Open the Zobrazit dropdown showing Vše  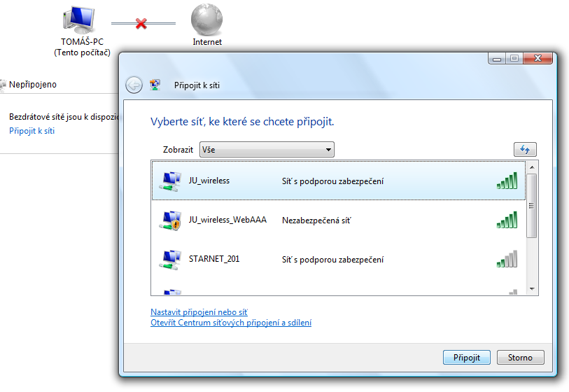[x=267, y=150]
